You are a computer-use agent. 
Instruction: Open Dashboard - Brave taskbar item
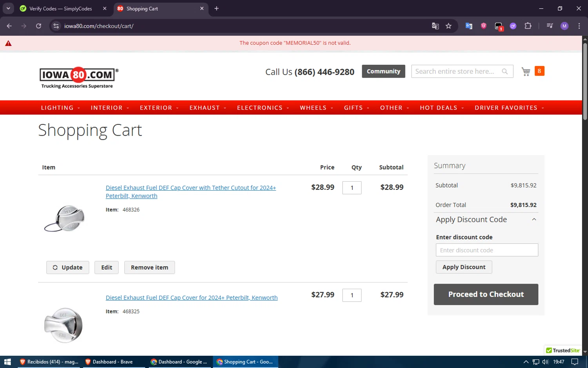pos(113,362)
